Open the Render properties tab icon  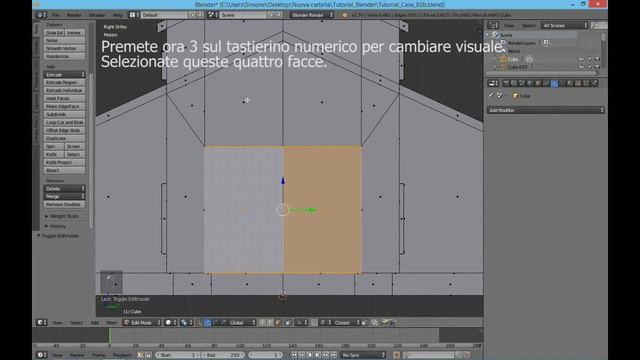pyautogui.click(x=506, y=83)
